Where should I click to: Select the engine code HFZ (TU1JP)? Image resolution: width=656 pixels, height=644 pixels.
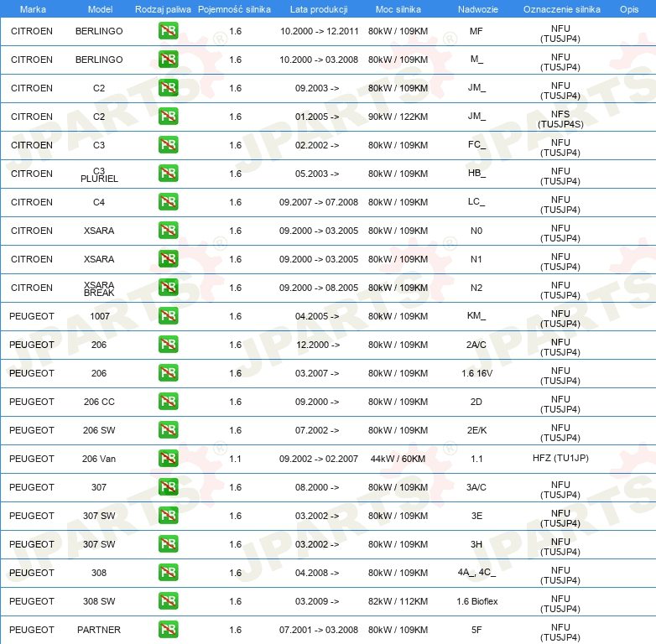click(560, 458)
